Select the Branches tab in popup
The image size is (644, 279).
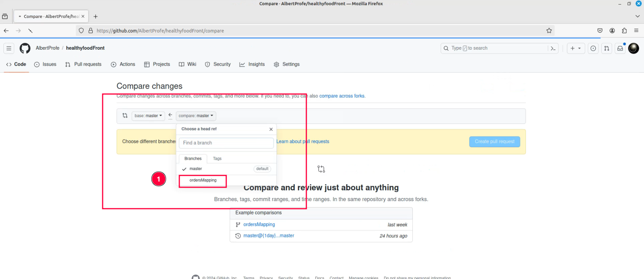(x=193, y=159)
